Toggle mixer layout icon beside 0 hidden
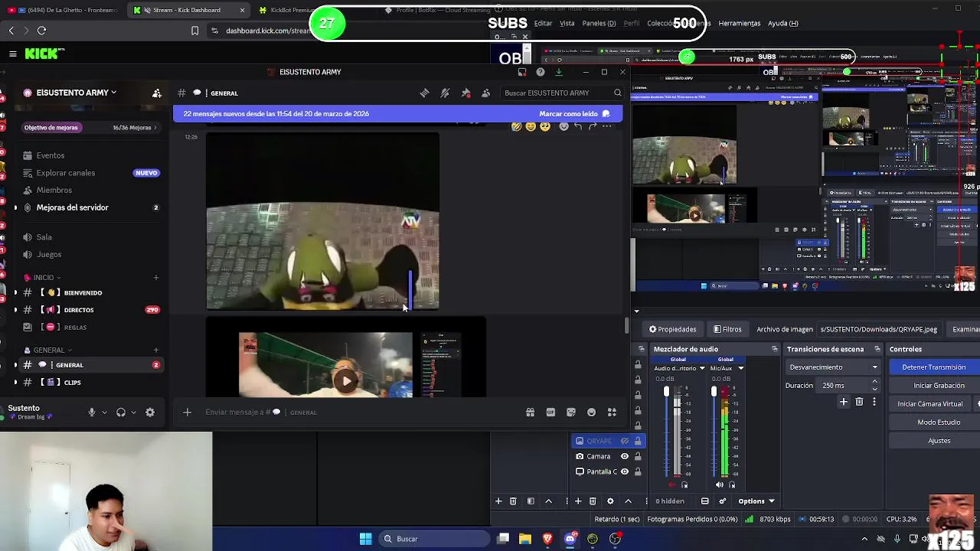This screenshot has width=980, height=551. click(705, 501)
